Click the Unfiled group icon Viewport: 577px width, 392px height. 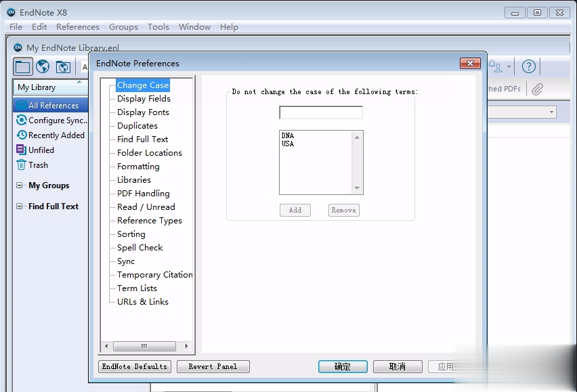(x=21, y=150)
